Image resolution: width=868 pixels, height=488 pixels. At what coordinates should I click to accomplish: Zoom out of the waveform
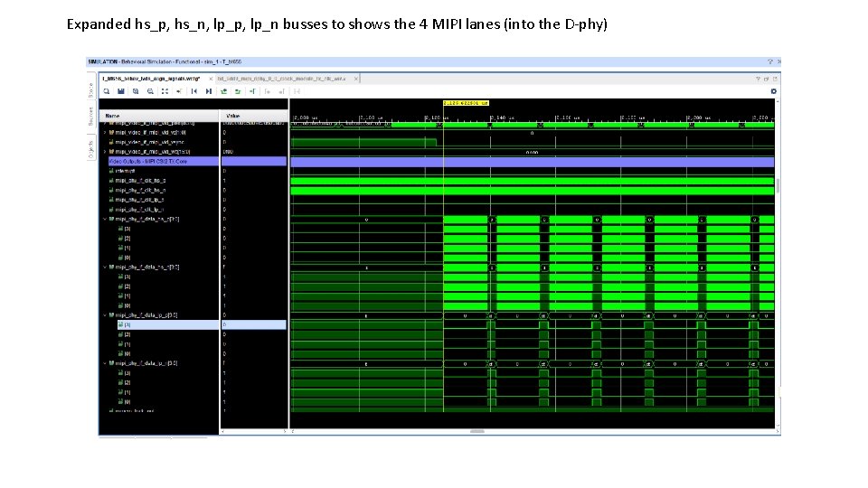pyautogui.click(x=150, y=91)
